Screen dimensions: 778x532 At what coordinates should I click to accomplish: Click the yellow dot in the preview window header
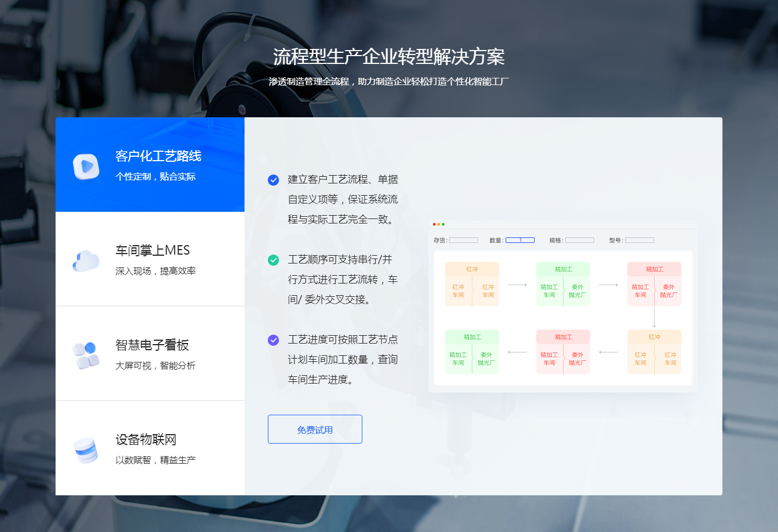tap(438, 224)
